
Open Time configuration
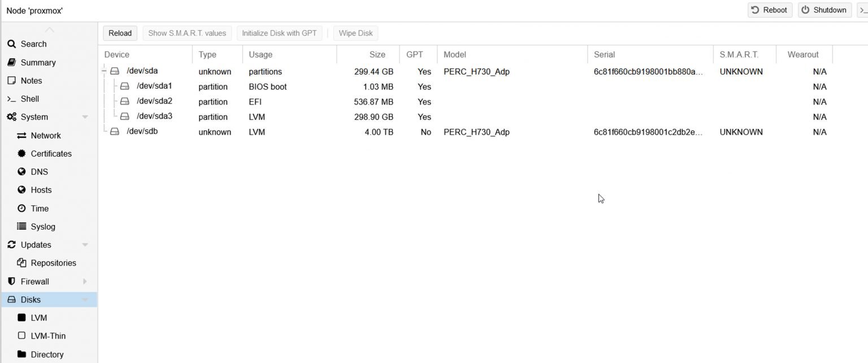coord(39,208)
